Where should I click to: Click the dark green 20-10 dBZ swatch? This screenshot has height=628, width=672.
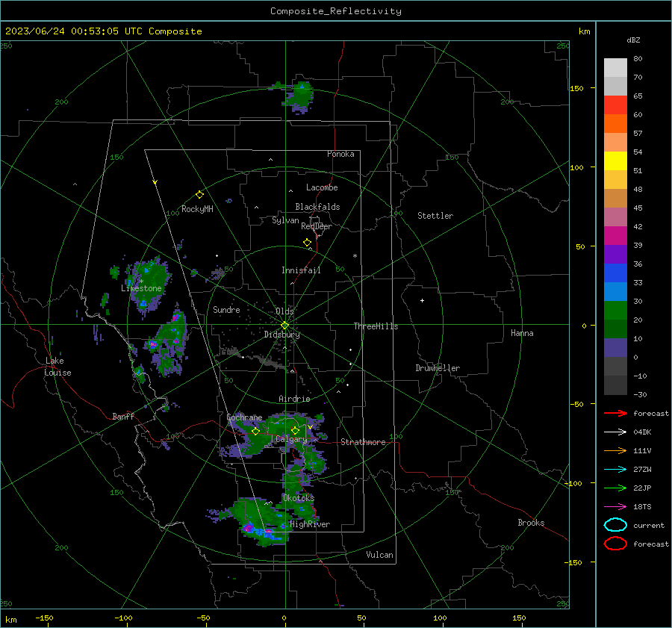pyautogui.click(x=615, y=329)
